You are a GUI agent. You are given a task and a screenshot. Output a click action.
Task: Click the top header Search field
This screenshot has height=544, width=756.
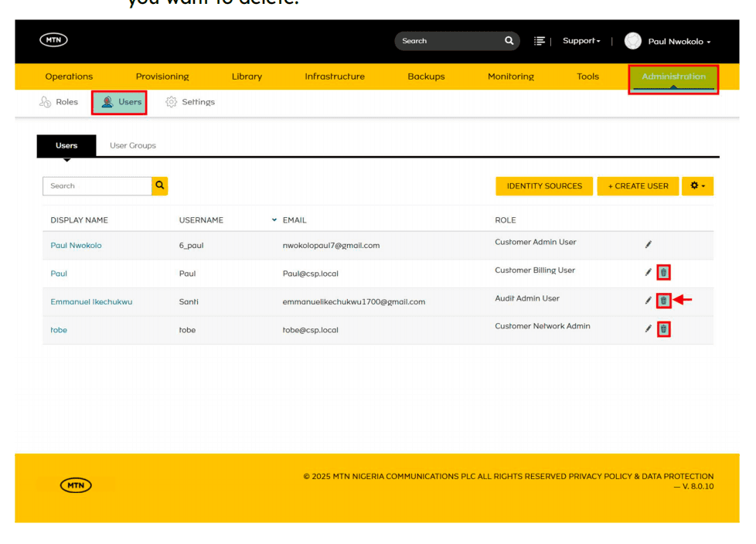click(449, 41)
